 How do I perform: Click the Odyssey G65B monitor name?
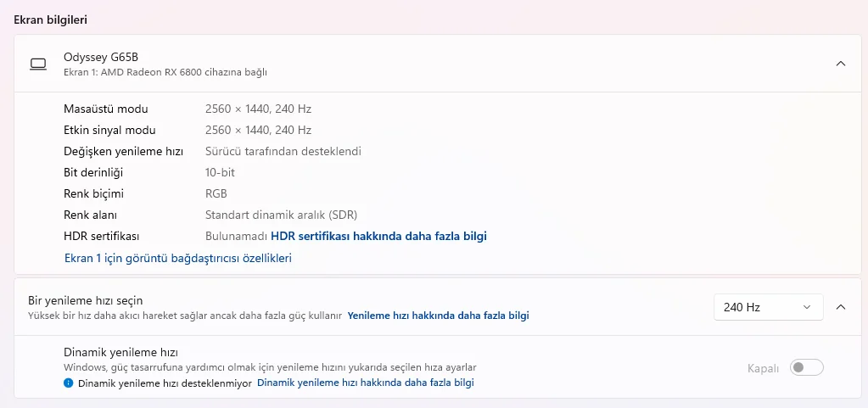coord(101,57)
